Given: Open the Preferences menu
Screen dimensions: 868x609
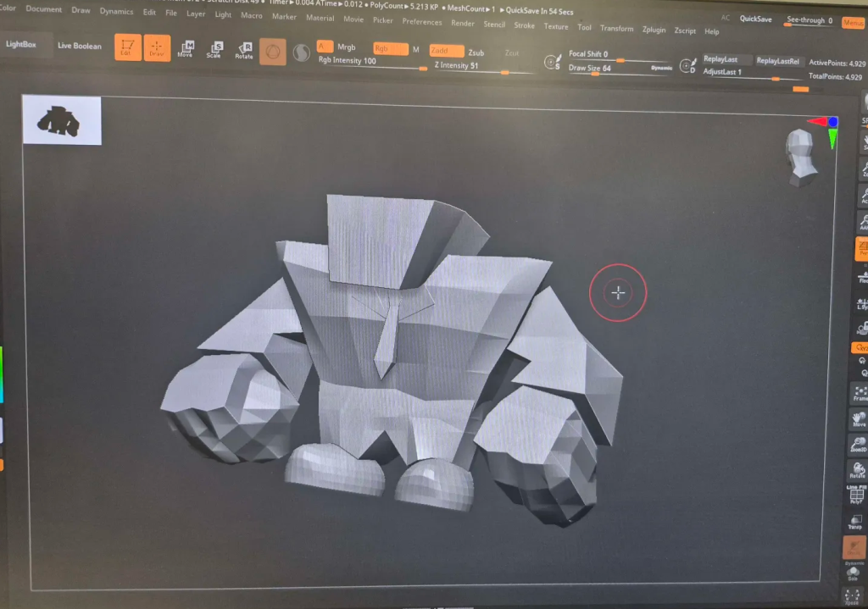Looking at the screenshot, I should coord(421,22).
